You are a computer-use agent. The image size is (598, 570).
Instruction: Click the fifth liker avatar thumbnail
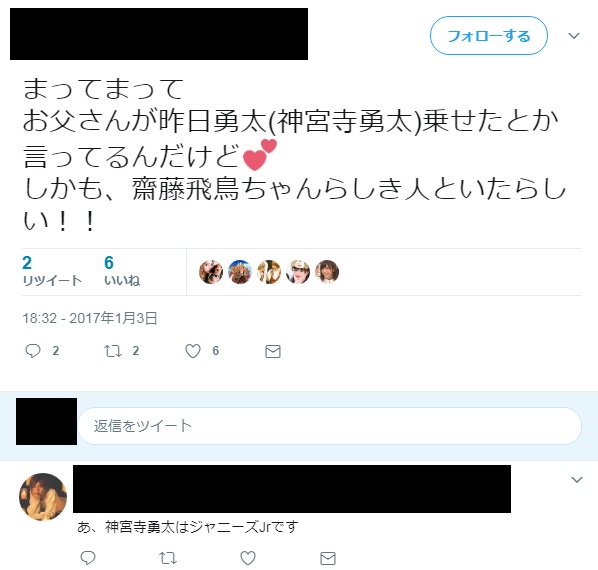(x=327, y=272)
